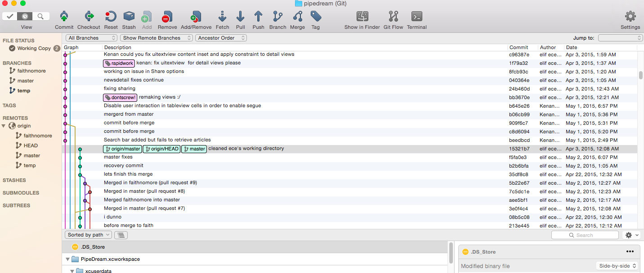Select Working Copy in File Status
This screenshot has height=273, width=644.
(34, 48)
